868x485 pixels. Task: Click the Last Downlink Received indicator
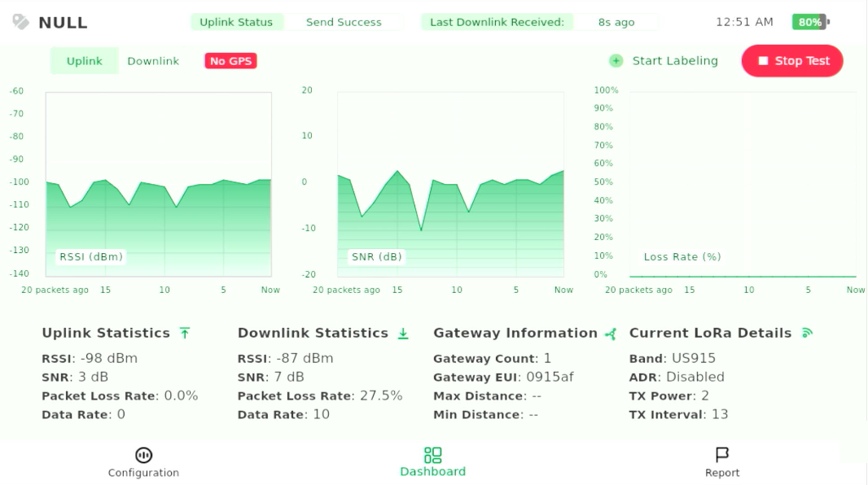[x=497, y=22]
